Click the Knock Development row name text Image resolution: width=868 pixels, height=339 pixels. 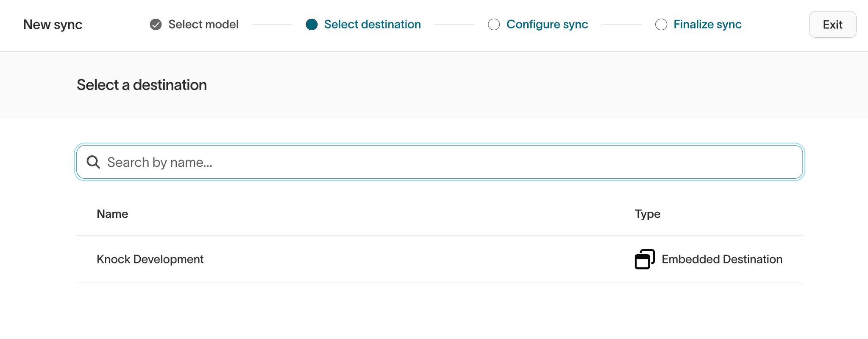click(150, 259)
